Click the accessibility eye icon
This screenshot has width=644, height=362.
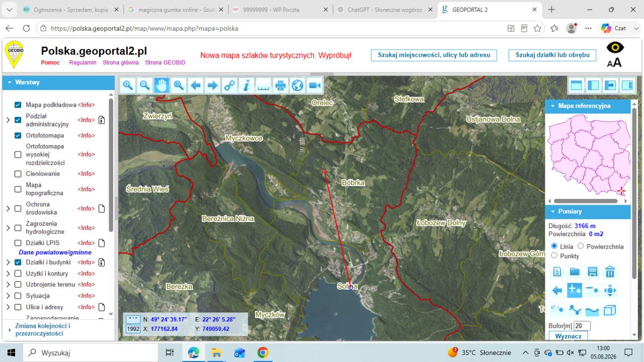pyautogui.click(x=615, y=47)
